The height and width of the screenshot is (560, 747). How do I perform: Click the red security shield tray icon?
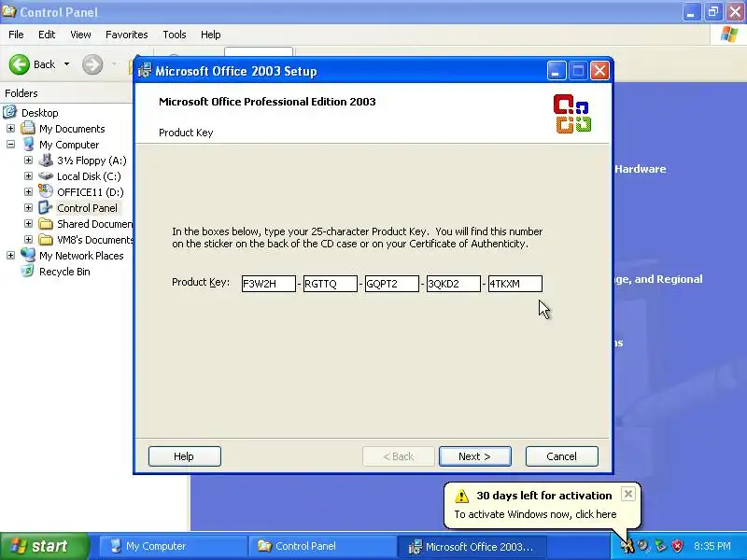coord(677,546)
